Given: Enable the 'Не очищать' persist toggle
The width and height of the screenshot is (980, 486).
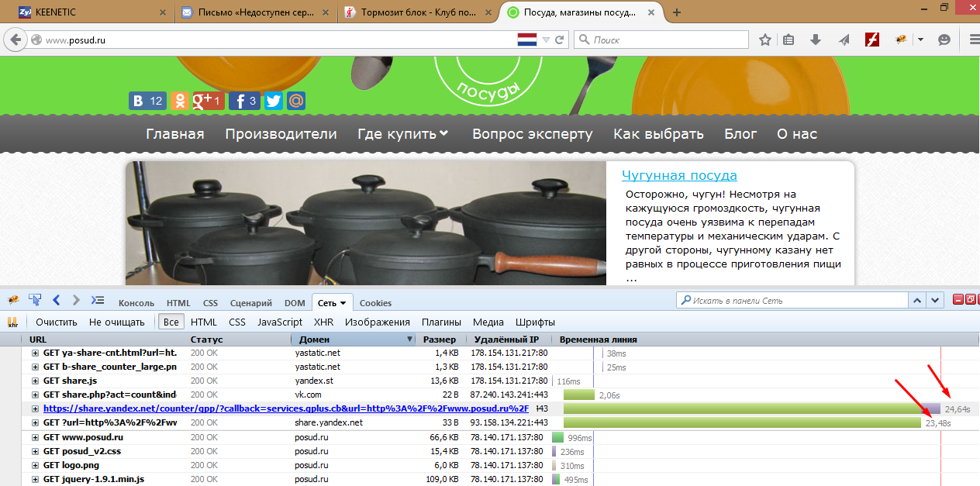Looking at the screenshot, I should tap(117, 322).
